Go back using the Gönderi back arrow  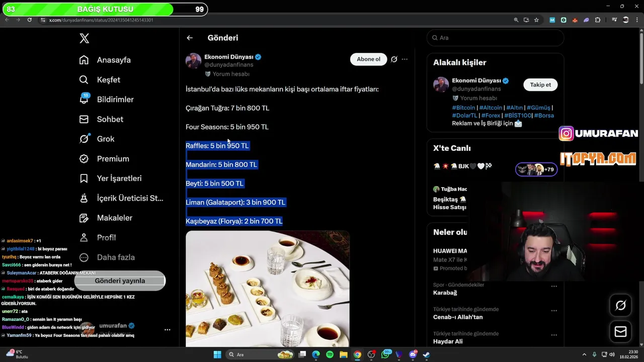point(190,38)
